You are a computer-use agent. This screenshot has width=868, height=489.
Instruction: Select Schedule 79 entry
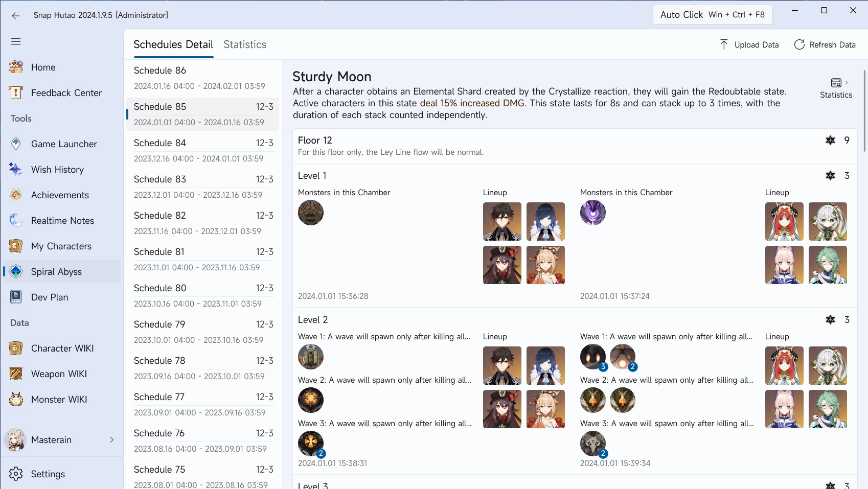pos(203,332)
